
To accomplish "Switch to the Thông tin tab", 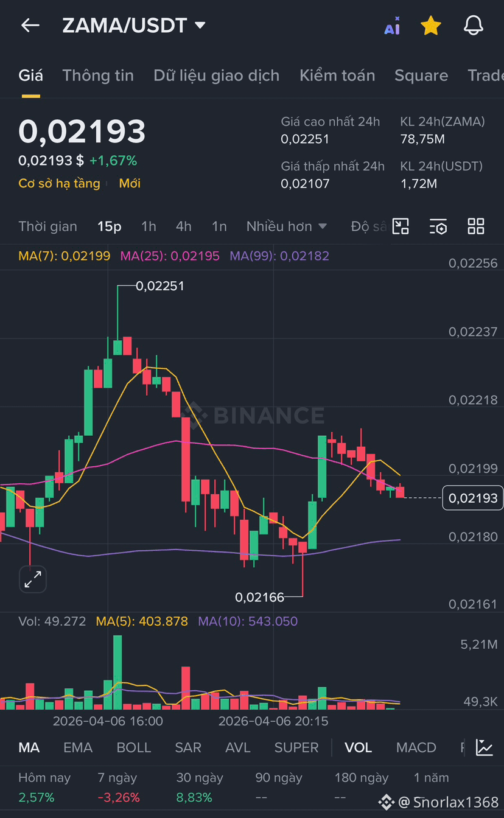I will coord(98,75).
